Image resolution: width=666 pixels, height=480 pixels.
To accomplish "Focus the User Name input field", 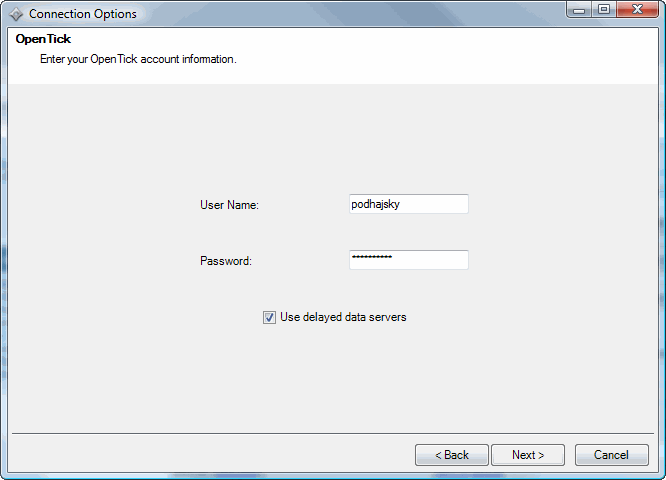I will point(409,204).
